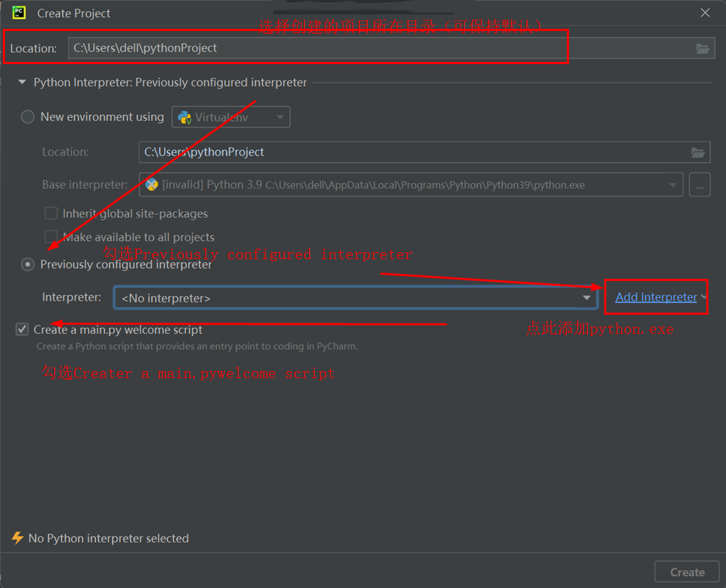Click the Python icon in Virtualenv dropdown
The image size is (726, 588).
[184, 118]
